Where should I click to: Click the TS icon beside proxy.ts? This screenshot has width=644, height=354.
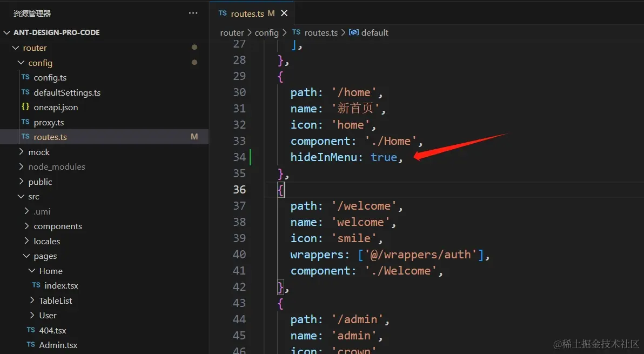coord(25,122)
